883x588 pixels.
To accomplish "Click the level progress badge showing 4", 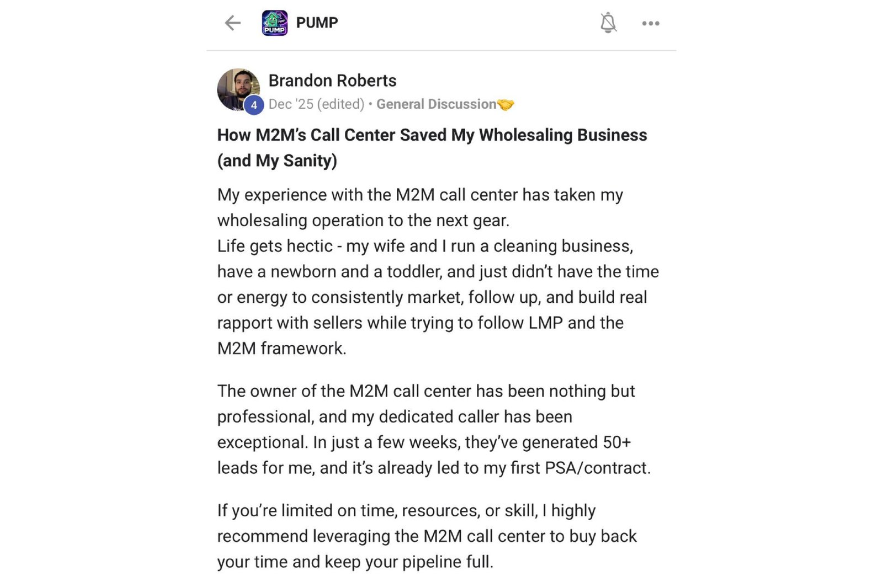I will pos(254,104).
